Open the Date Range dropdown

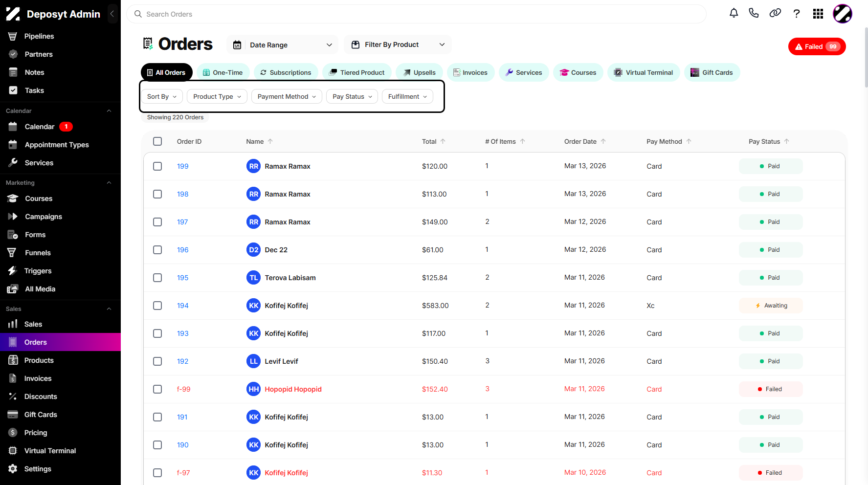pyautogui.click(x=283, y=45)
